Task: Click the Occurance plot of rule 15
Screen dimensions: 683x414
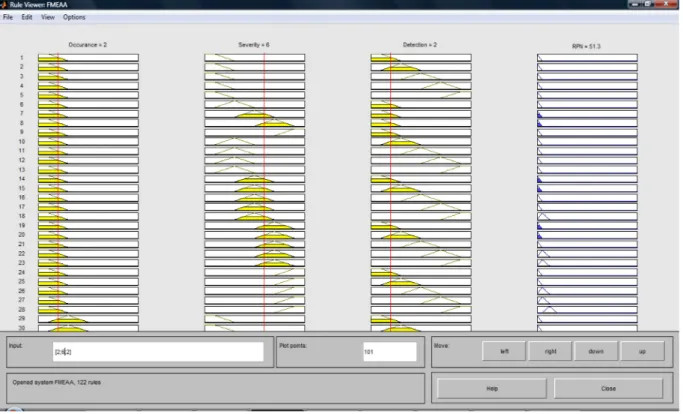Action: [x=88, y=189]
